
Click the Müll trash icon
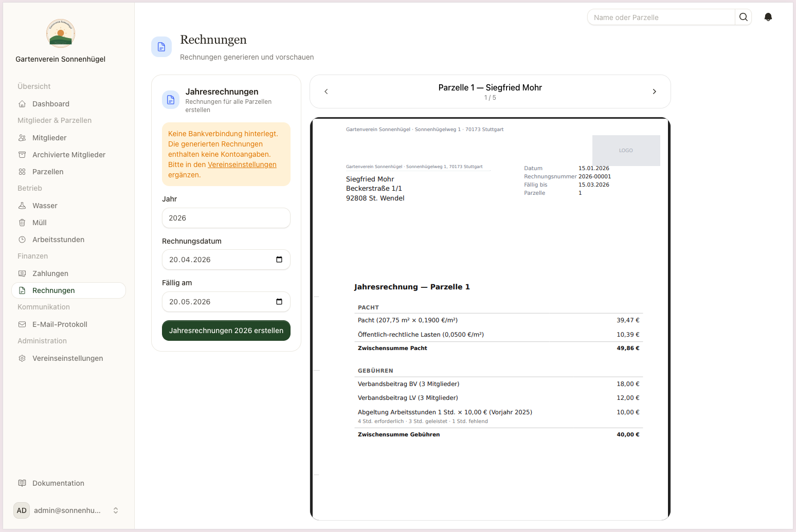click(x=22, y=223)
